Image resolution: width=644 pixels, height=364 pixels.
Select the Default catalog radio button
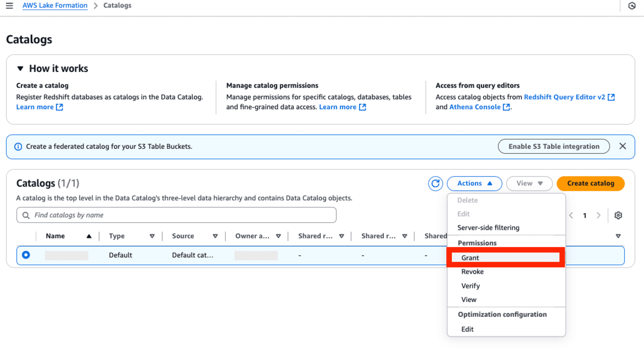point(26,255)
